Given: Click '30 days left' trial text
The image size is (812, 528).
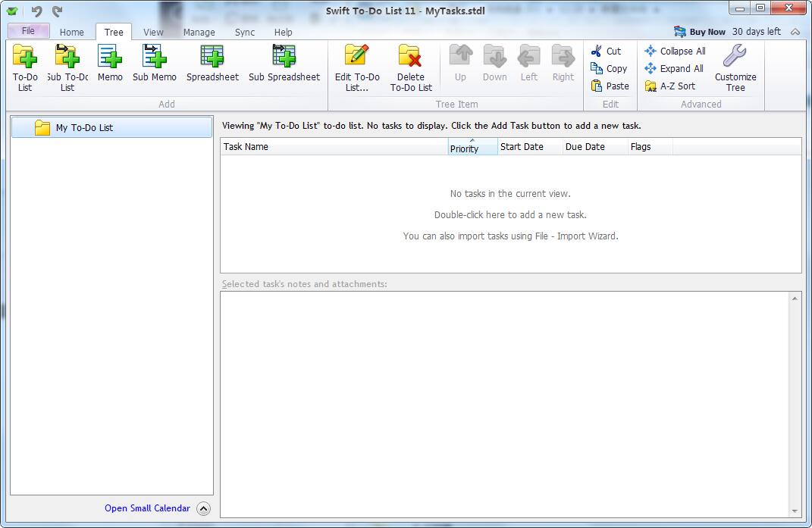Looking at the screenshot, I should 756,32.
